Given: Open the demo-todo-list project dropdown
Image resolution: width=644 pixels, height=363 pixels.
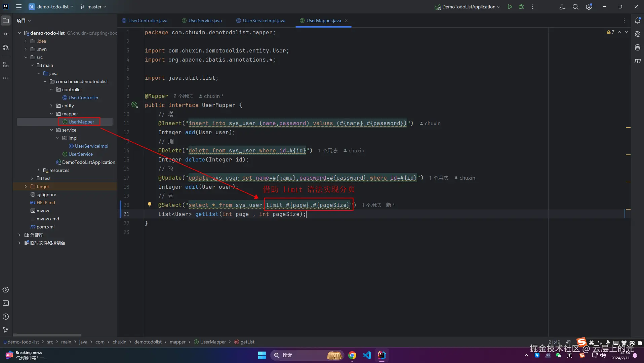Looking at the screenshot, I should point(51,7).
